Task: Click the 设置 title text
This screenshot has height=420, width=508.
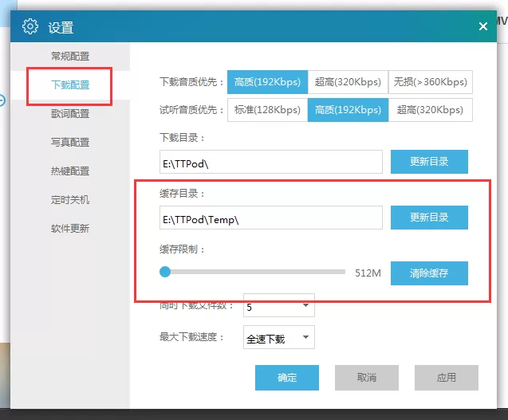Action: coord(61,28)
